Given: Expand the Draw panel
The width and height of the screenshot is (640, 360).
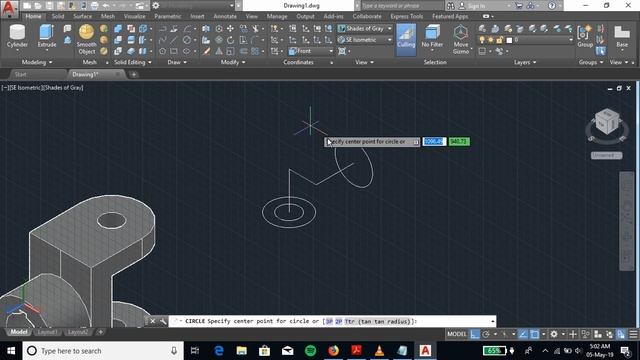Looking at the screenshot, I should click(177, 62).
